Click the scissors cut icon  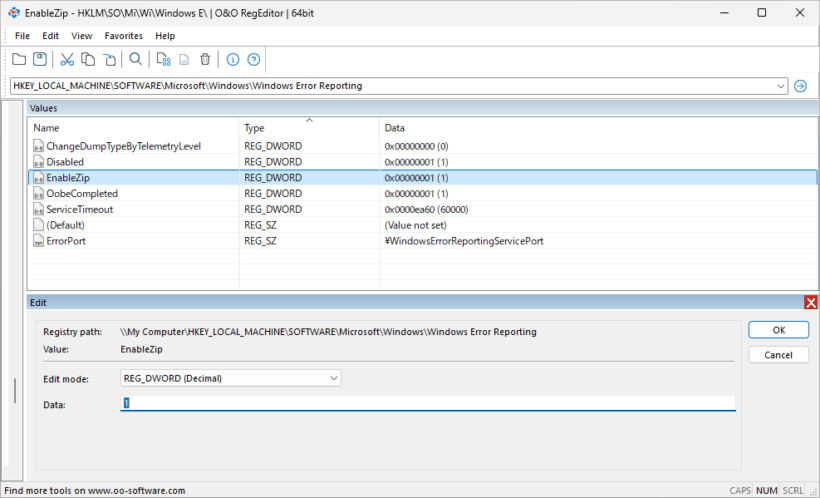coord(67,59)
